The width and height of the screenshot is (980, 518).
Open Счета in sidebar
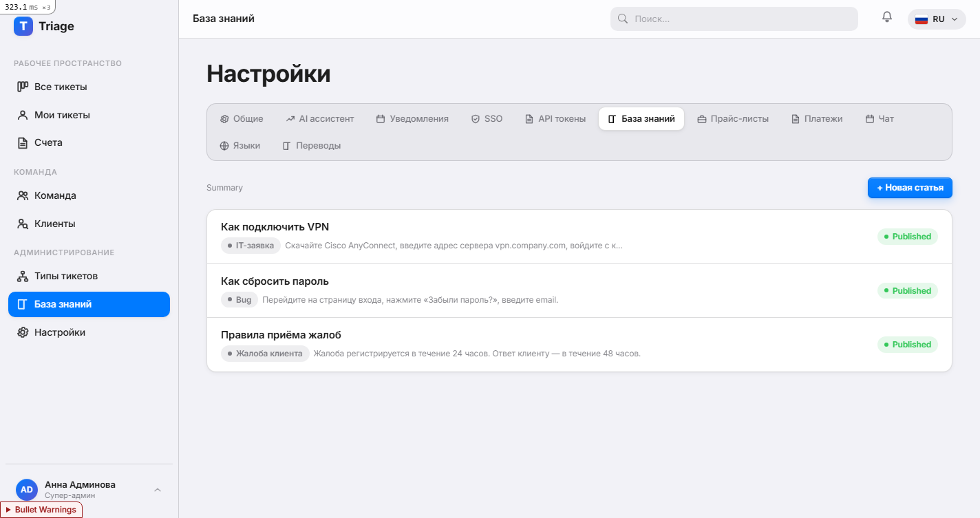point(89,142)
